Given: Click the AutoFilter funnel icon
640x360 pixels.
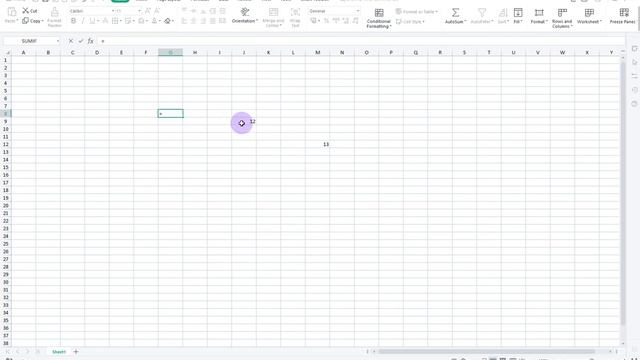Looking at the screenshot, I should coord(482,13).
